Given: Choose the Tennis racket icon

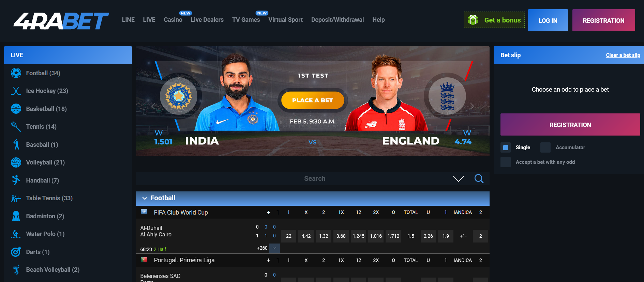Looking at the screenshot, I should [x=16, y=127].
